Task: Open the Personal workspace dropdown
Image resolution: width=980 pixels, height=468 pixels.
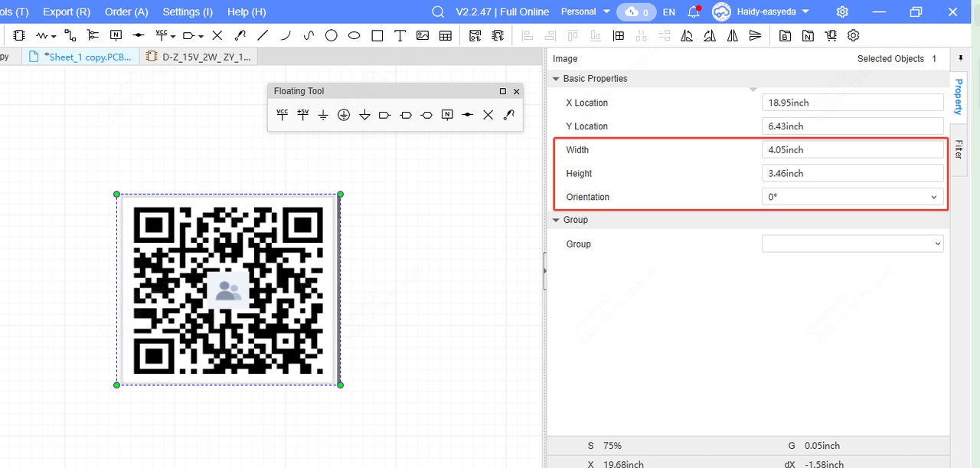Action: click(586, 11)
